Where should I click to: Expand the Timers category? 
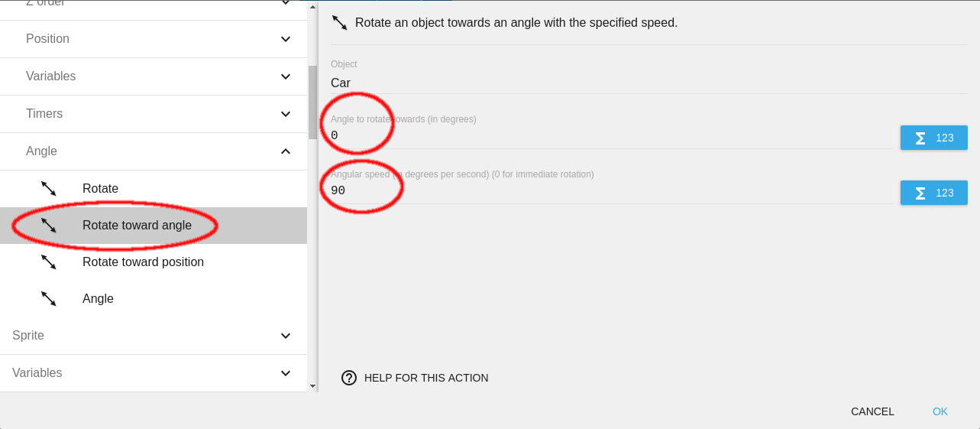pos(285,114)
